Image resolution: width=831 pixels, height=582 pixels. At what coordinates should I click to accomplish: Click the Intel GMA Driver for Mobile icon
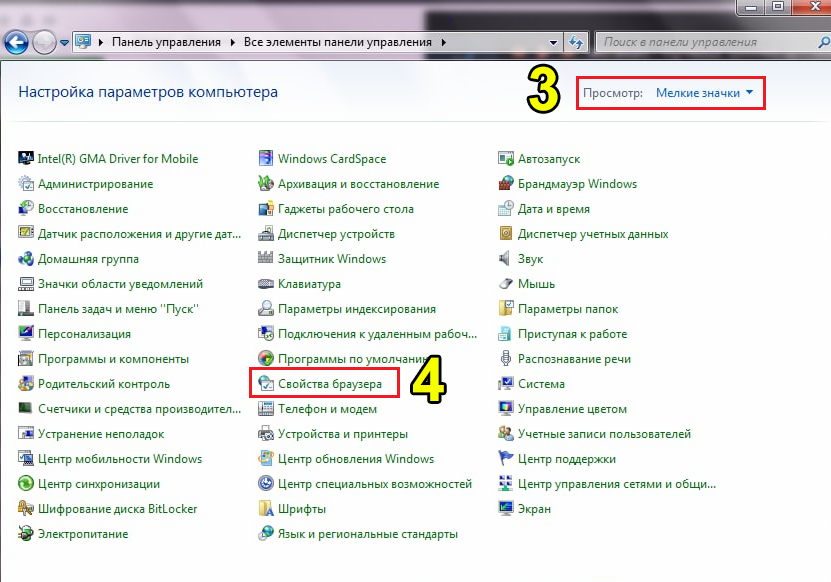[25, 158]
